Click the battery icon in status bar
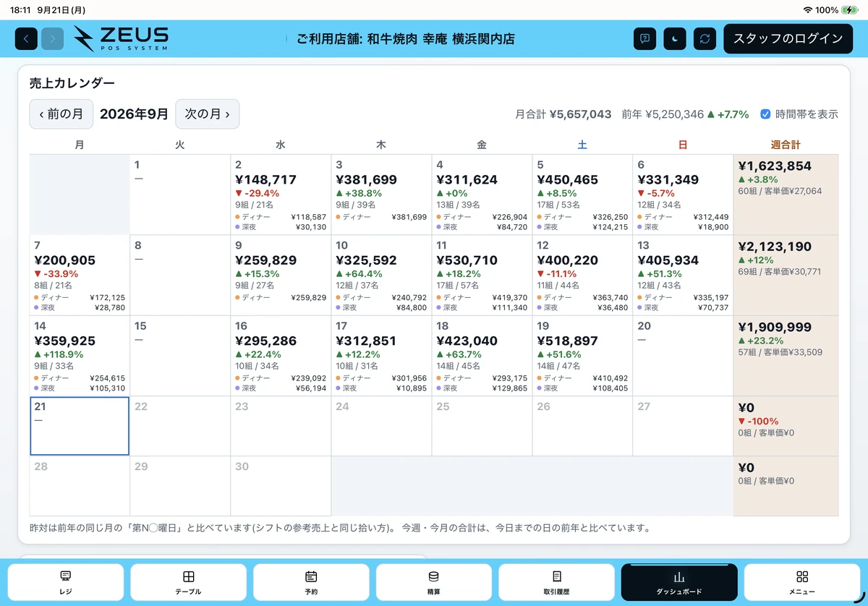Image resolution: width=868 pixels, height=606 pixels. click(x=849, y=10)
